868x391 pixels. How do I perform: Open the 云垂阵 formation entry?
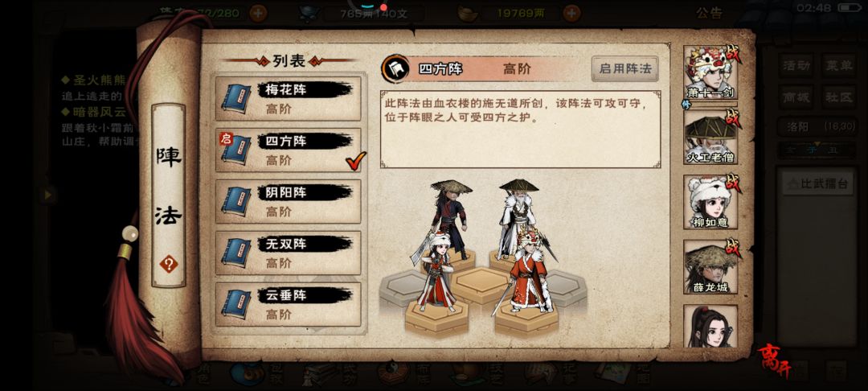[x=288, y=305]
